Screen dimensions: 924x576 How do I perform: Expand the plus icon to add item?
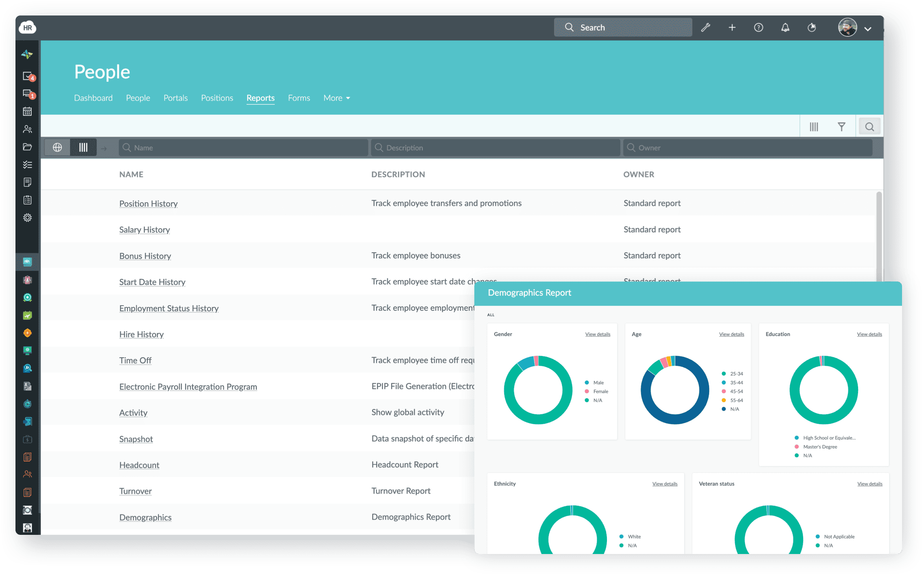click(x=732, y=26)
